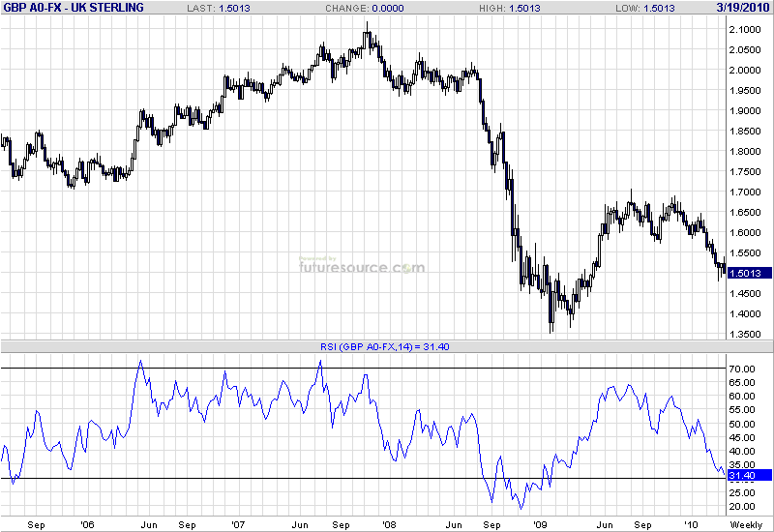Screen dimensions: 774x532
Task: Click the 20.00 RSI axis label
Action: (x=742, y=507)
